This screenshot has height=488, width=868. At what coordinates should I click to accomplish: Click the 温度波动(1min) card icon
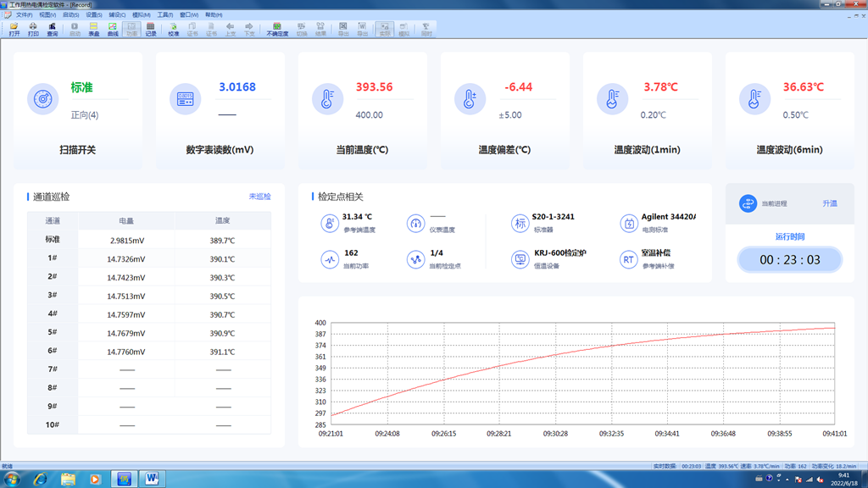point(612,99)
